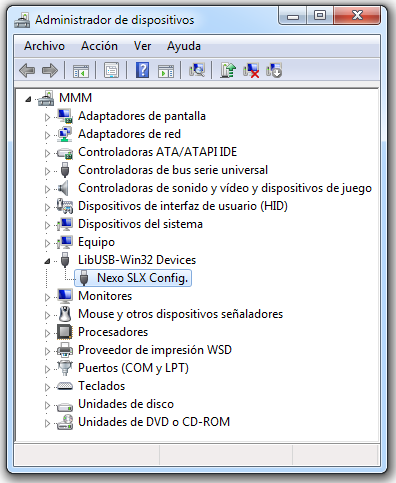Open the Ayuda menu
The height and width of the screenshot is (483, 396).
click(184, 46)
